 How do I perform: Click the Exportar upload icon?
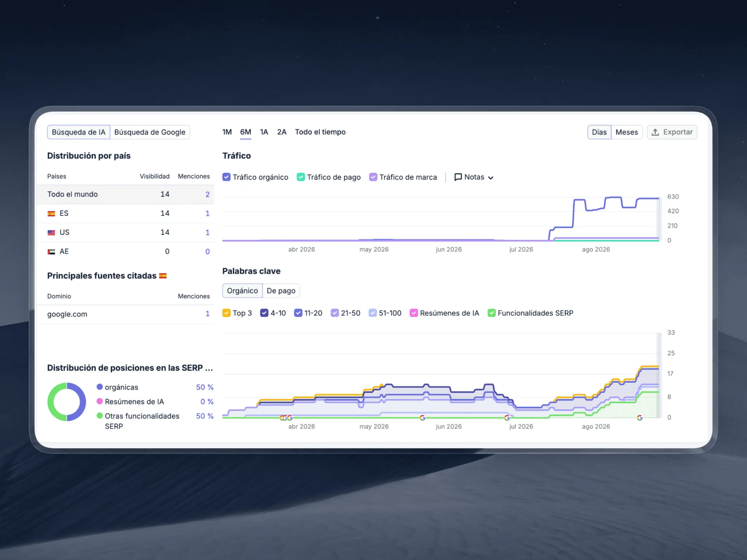[x=655, y=132]
